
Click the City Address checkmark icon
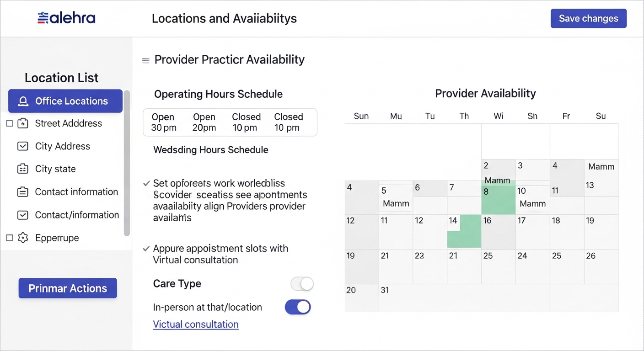tap(23, 146)
